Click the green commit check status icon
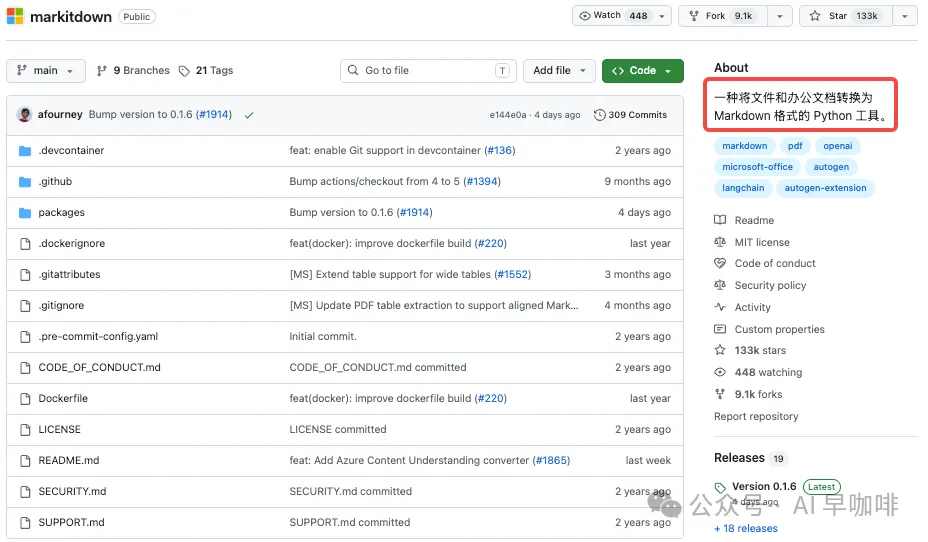The width and height of the screenshot is (928, 542). (x=249, y=115)
